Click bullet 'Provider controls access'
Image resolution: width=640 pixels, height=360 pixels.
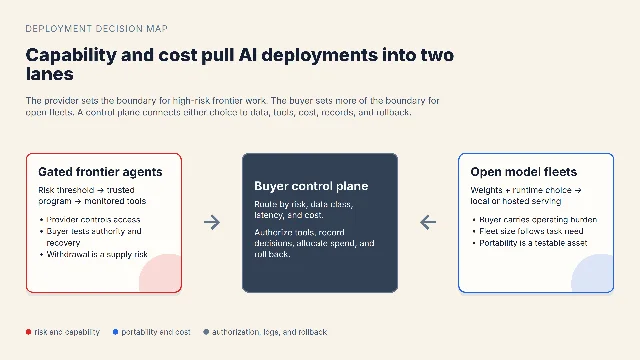point(93,220)
